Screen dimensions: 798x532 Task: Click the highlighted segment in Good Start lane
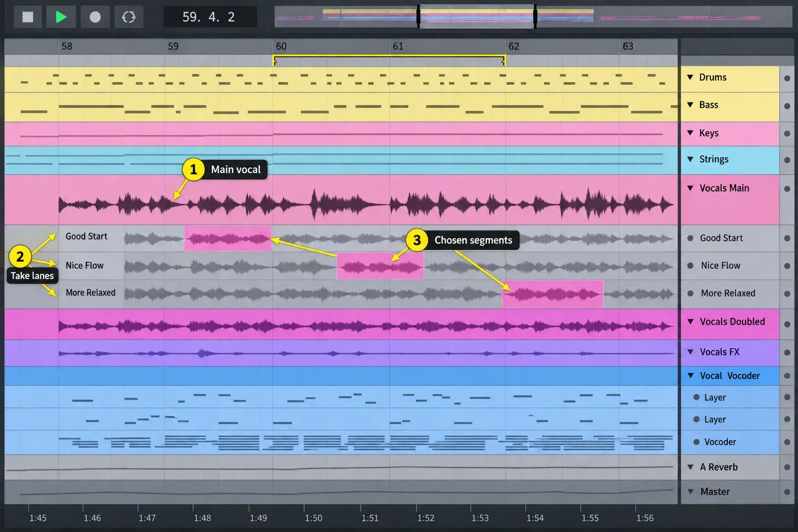228,238
